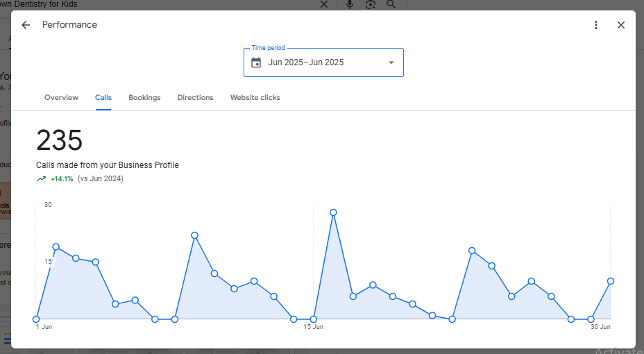Click the back arrow beside Performance
Image resolution: width=644 pixels, height=354 pixels.
(x=26, y=25)
